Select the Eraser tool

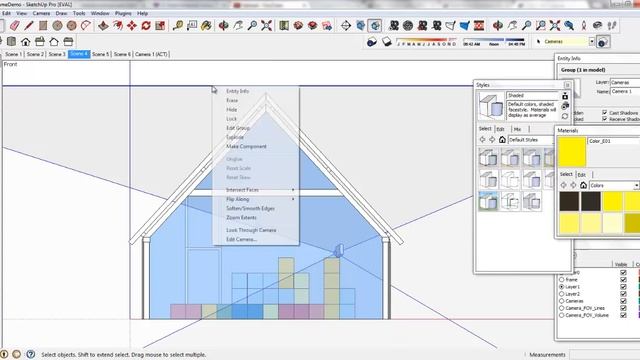pos(15,26)
